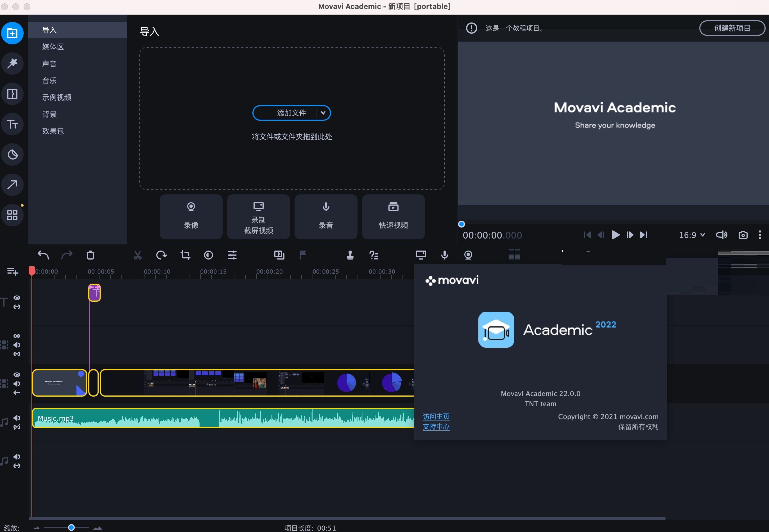Viewport: 769px width, 532px height.
Task: Open the Titles text sidebar tab
Action: click(12, 124)
